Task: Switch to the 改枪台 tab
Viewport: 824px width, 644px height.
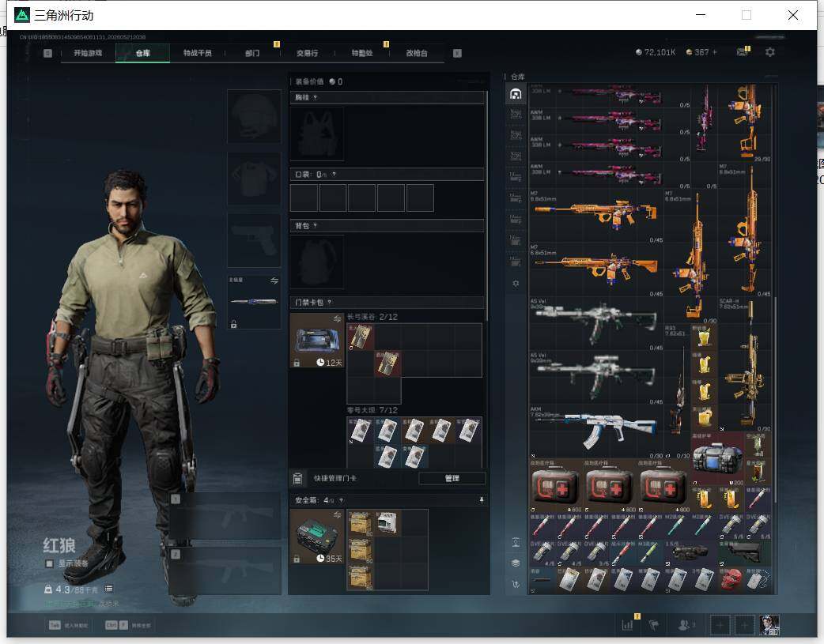Action: pyautogui.click(x=417, y=53)
